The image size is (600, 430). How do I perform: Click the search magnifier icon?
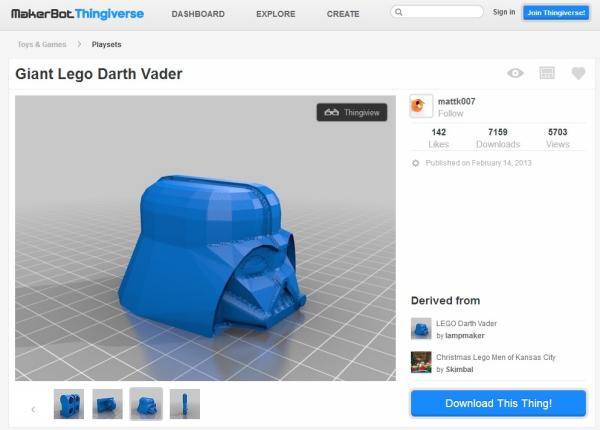[399, 12]
